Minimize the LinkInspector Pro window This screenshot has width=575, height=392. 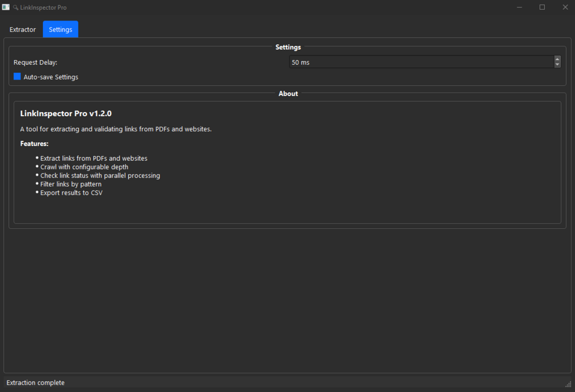click(x=520, y=7)
